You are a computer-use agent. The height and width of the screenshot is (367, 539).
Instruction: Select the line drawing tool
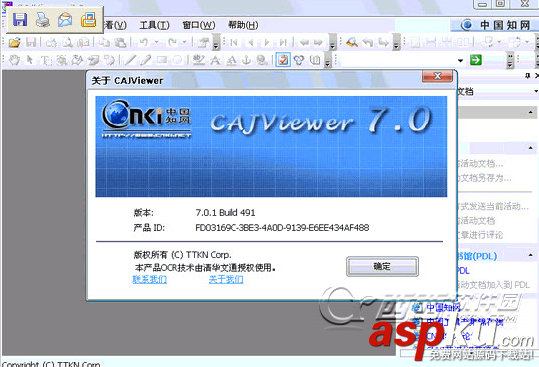(130, 60)
